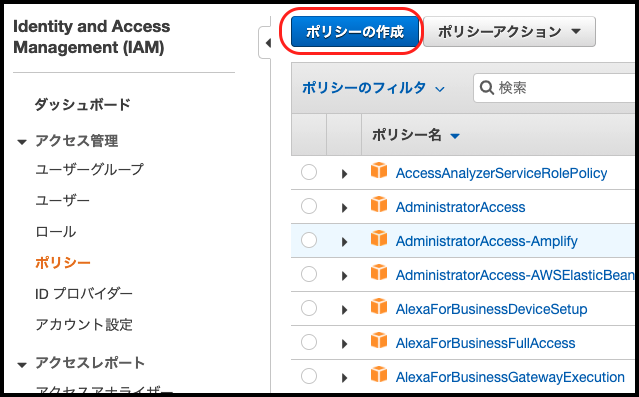
Task: Click orange box icon of AdministratorAccess-Amplify
Action: pyautogui.click(x=379, y=238)
